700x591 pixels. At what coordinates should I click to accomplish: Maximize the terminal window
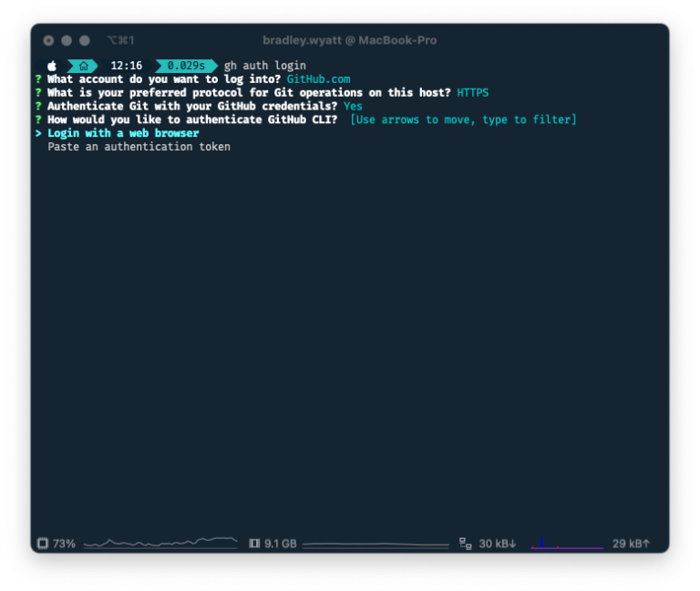(85, 41)
